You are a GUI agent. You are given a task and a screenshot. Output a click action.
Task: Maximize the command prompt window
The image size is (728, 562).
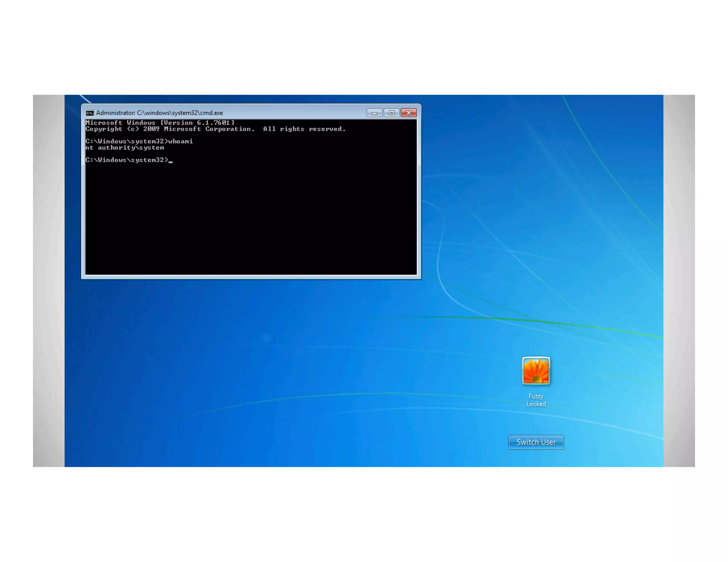(391, 113)
